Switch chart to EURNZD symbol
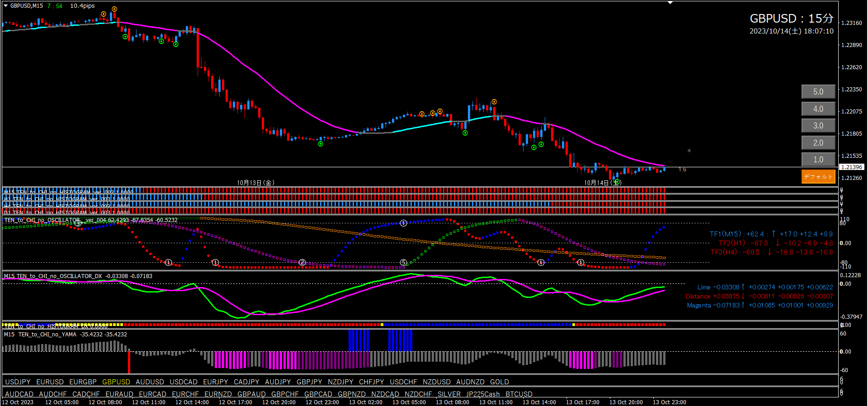Viewport: 868px width, 406px height. pyautogui.click(x=218, y=394)
